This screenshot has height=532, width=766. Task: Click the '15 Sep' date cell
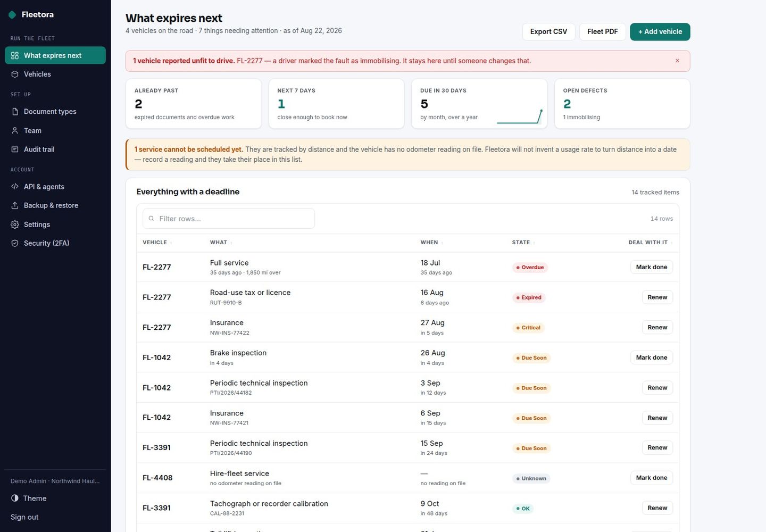tap(431, 443)
